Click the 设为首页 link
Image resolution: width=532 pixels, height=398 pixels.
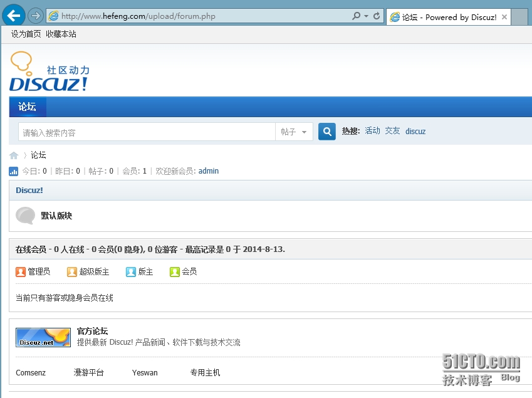(x=26, y=34)
